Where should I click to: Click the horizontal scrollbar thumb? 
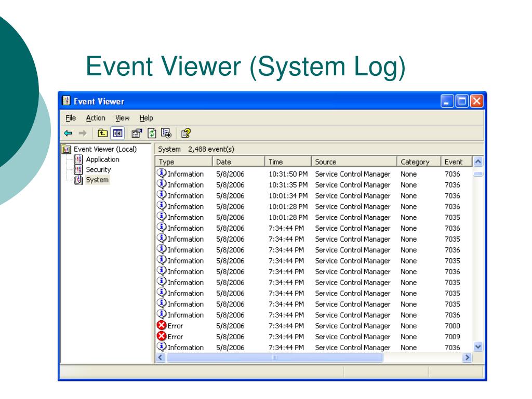[x=274, y=357]
